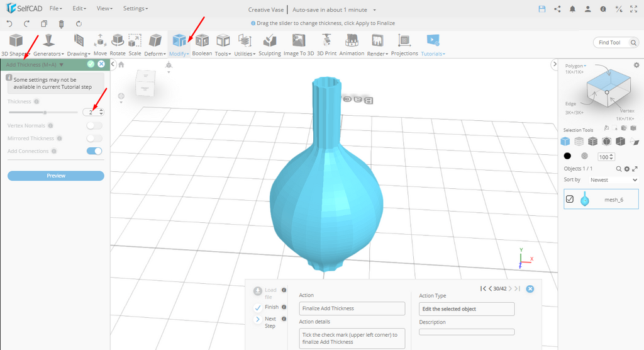Open the Settings menu
Screen dimensions: 644x350
[136, 8]
